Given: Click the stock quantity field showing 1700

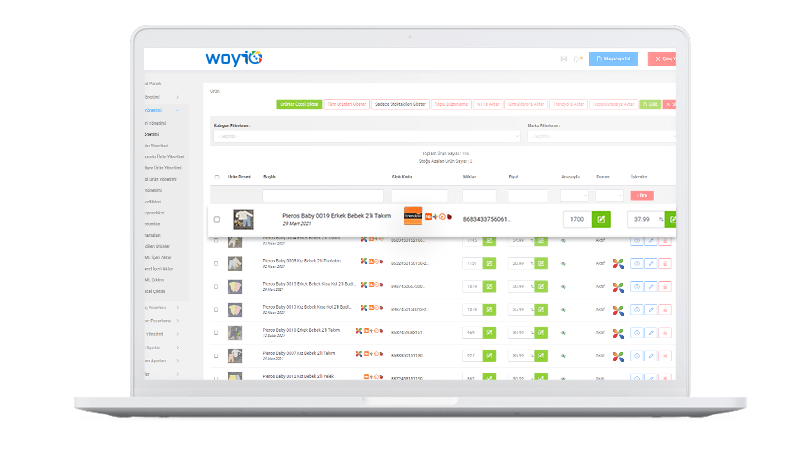Looking at the screenshot, I should tap(578, 219).
